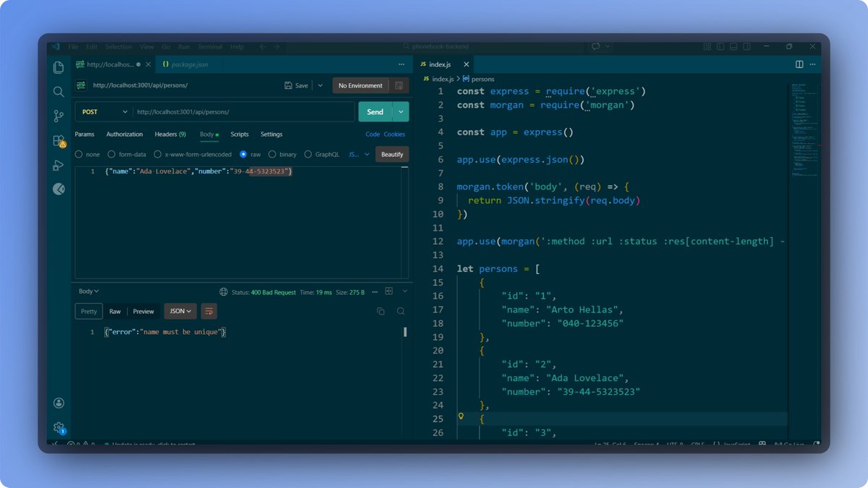Open the Cookies link
Screen dimensions: 868x488
coord(394,134)
